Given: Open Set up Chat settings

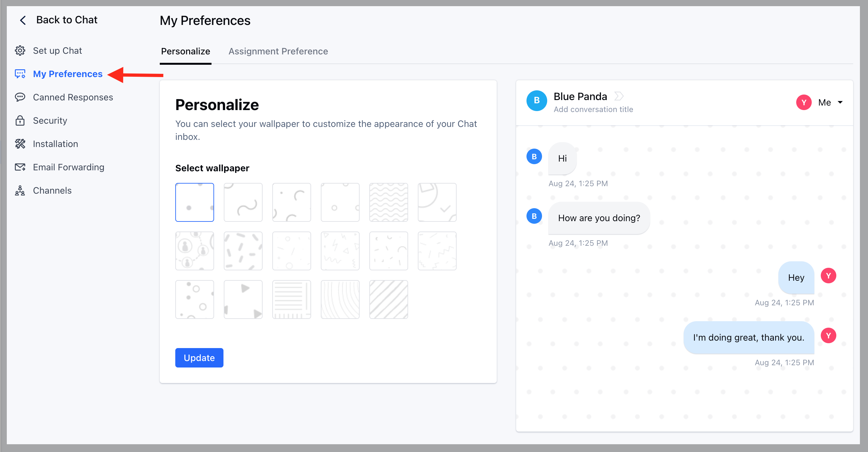Looking at the screenshot, I should coord(57,50).
